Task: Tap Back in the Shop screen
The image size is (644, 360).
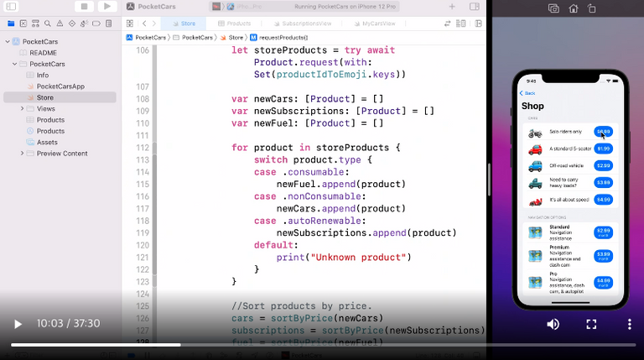Action: click(527, 93)
